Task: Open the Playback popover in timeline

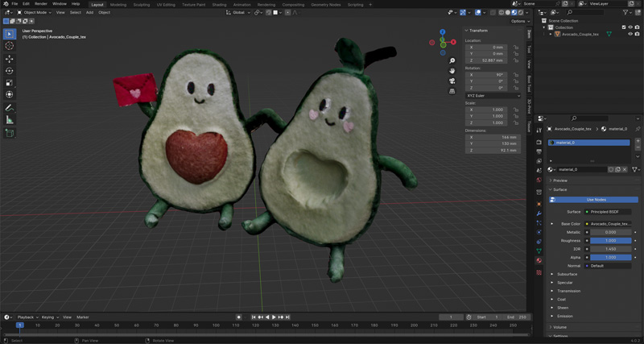Action: click(26, 317)
